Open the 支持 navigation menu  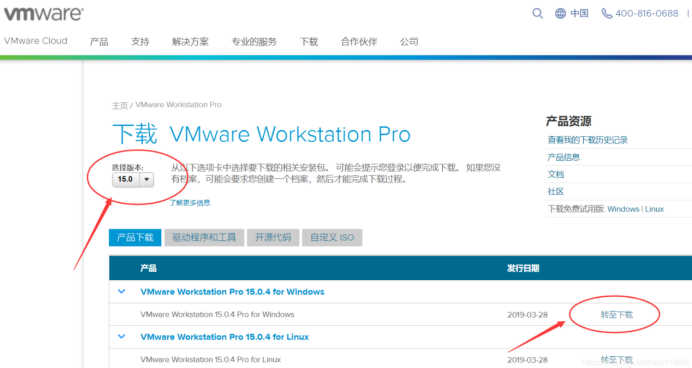point(140,41)
